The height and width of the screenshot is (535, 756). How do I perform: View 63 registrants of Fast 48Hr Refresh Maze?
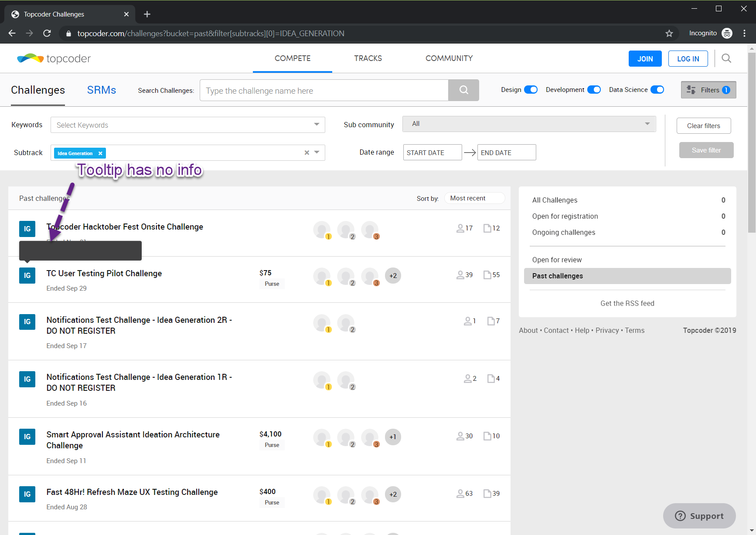tap(465, 493)
